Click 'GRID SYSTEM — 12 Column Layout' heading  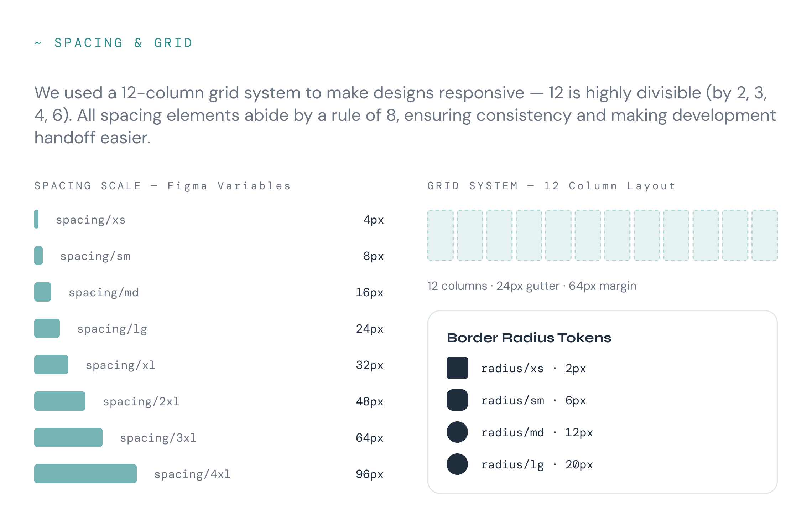(x=551, y=186)
